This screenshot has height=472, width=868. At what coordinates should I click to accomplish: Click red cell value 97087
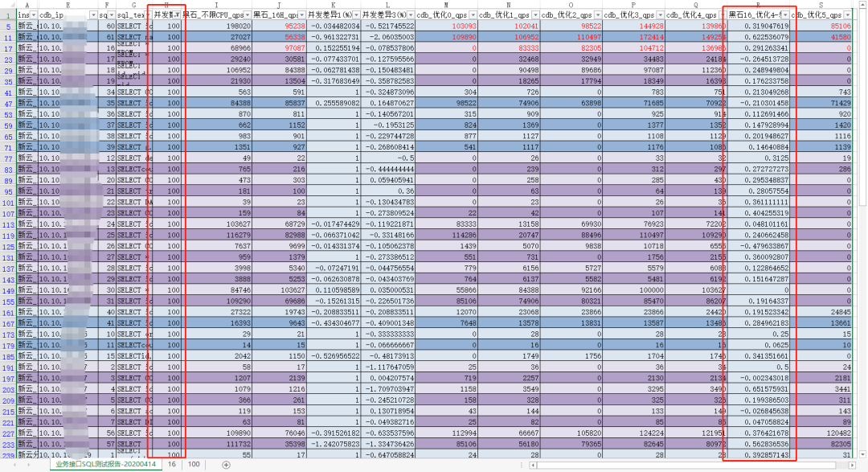point(279,48)
